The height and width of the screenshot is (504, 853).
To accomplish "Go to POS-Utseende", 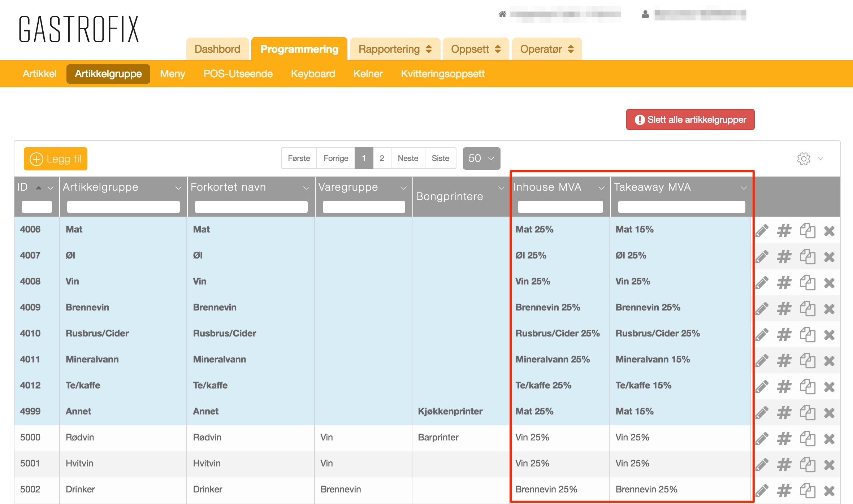I will pos(238,74).
